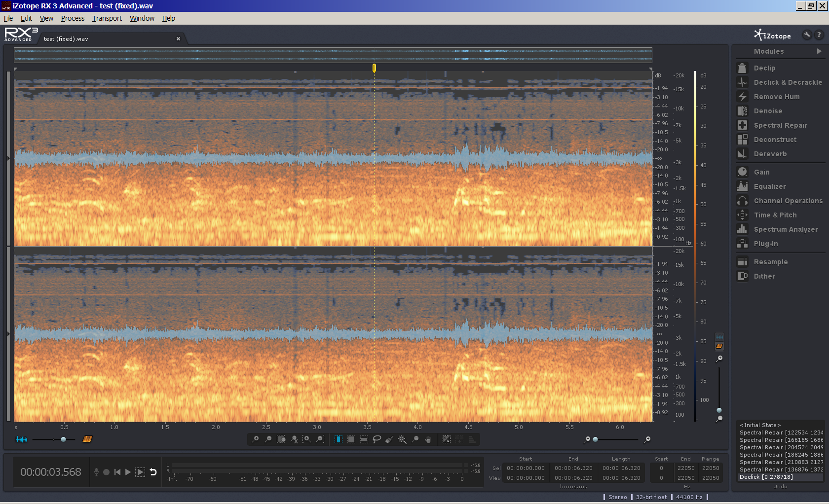Adjust the horizontal time zoom slider

pyautogui.click(x=595, y=439)
